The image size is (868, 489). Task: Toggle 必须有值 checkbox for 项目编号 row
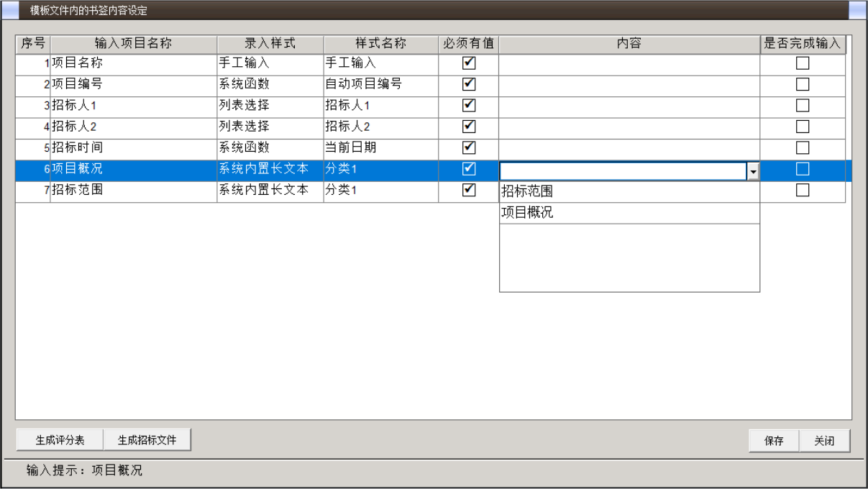(x=469, y=84)
